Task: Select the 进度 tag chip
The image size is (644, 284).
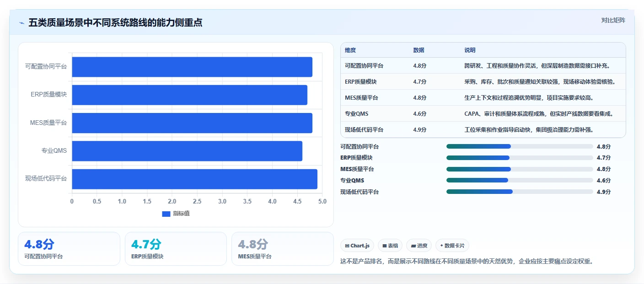Action: [x=419, y=246]
